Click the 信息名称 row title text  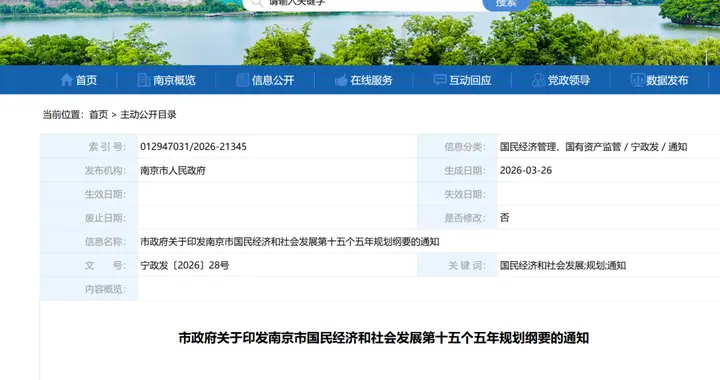pos(290,241)
